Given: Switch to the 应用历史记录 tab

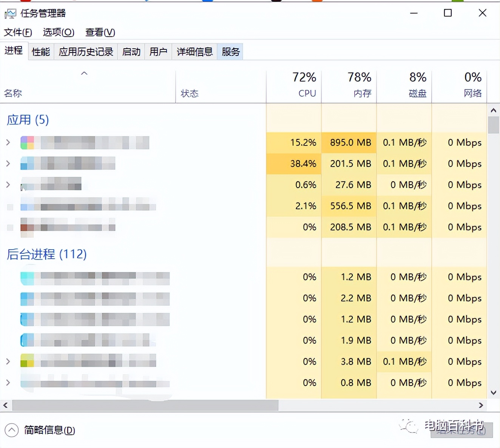Looking at the screenshot, I should [x=86, y=51].
